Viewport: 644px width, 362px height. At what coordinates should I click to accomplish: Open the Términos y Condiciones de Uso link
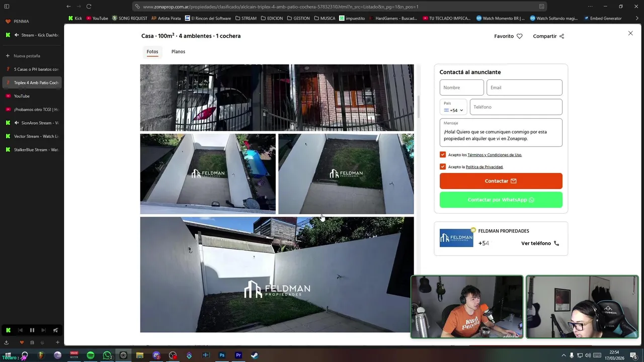coord(495,155)
